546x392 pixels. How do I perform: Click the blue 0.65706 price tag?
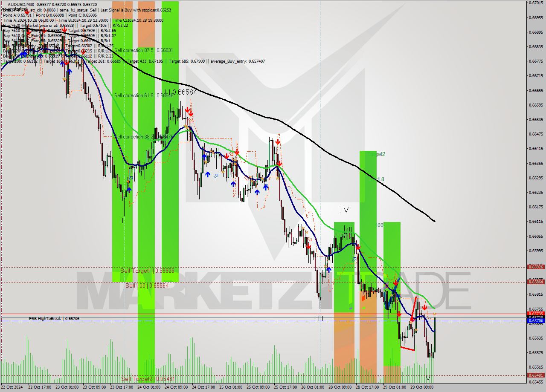(x=536, y=320)
